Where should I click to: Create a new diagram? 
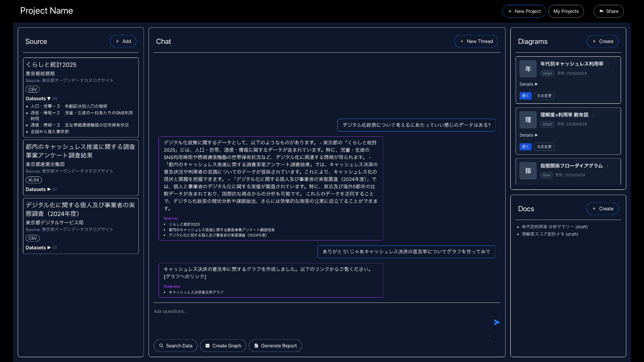pyautogui.click(x=603, y=41)
